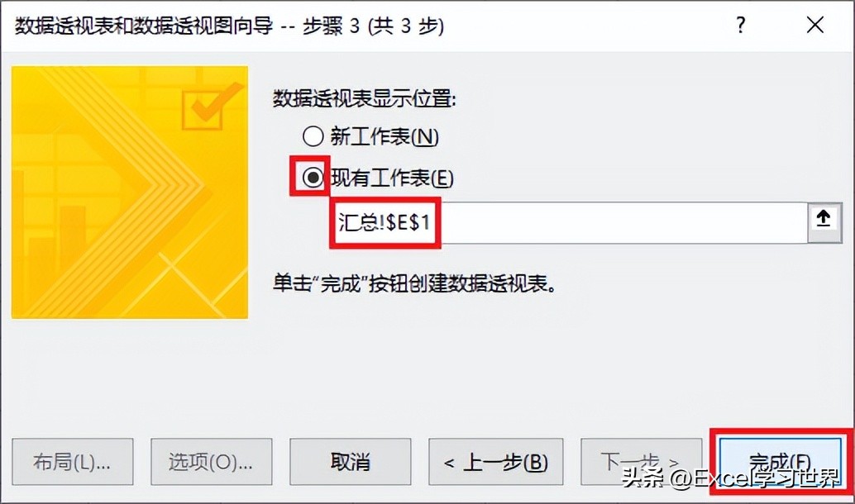Image resolution: width=855 pixels, height=504 pixels.
Task: Open the 选项(O)... options dialog
Action: 211,462
